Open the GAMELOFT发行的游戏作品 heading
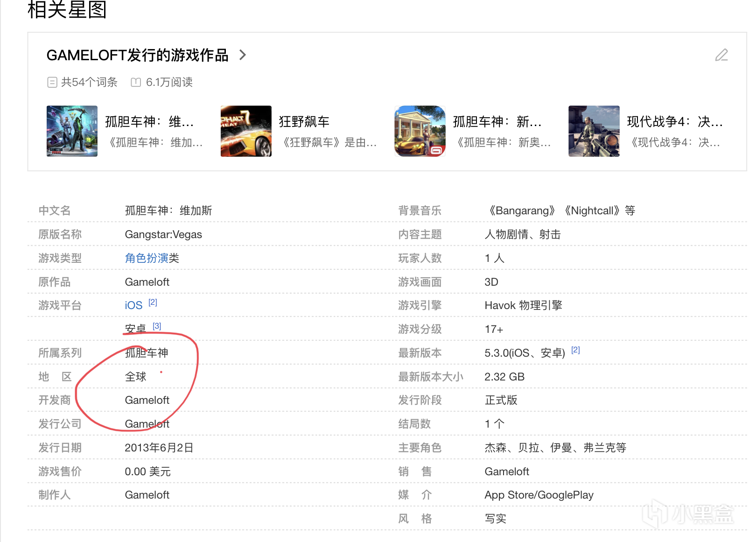Screen dimensions: 756x542 point(138,55)
